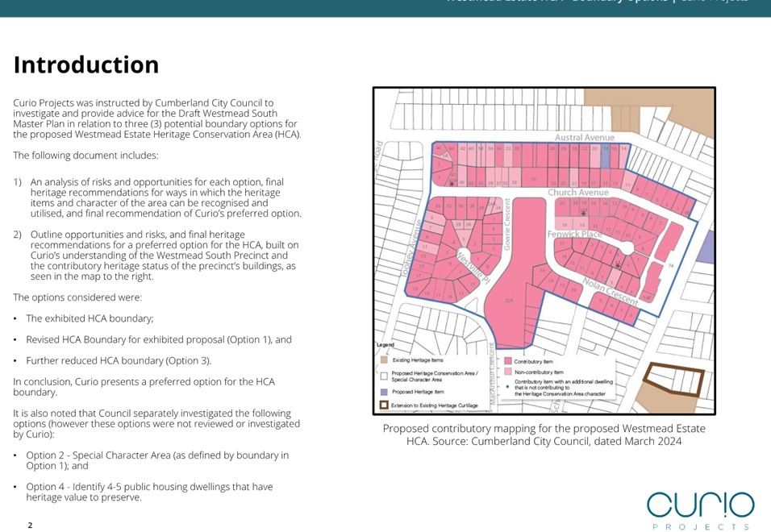771x532 pixels.
Task: Click the Proposed Heritage Item purple legend swatch
Action: coord(384,392)
